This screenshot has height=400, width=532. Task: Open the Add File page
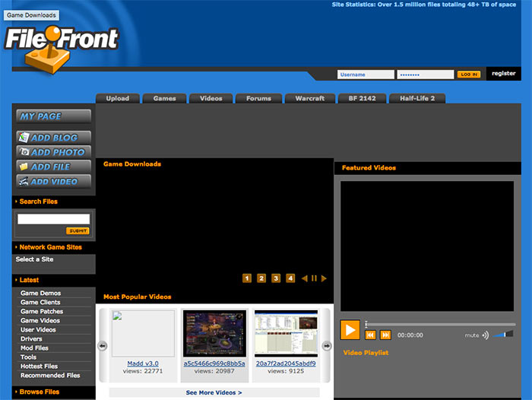tap(54, 167)
